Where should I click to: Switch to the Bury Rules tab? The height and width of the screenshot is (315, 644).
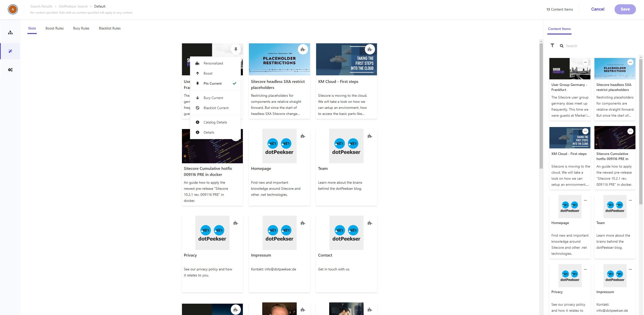coord(81,28)
